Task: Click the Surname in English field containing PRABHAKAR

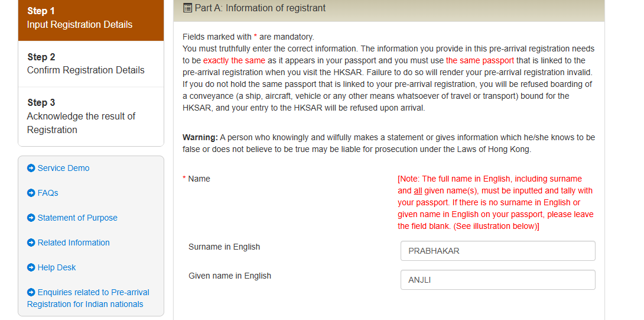Action: tap(498, 251)
